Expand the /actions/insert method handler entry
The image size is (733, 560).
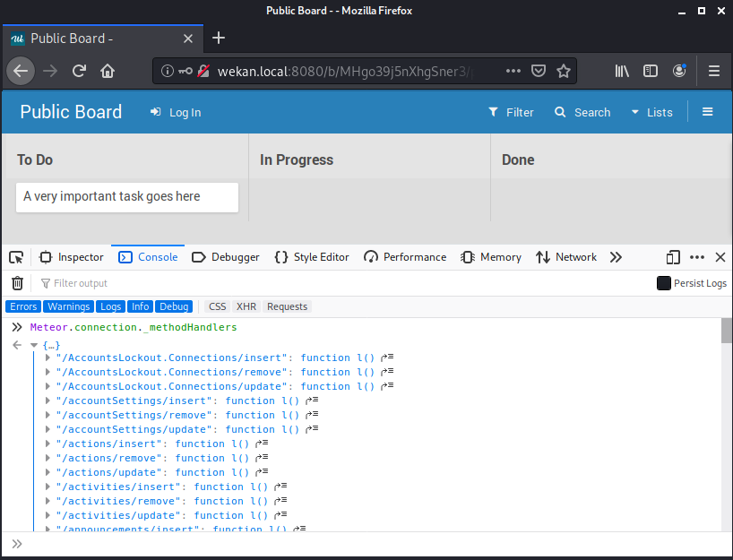pyautogui.click(x=47, y=444)
